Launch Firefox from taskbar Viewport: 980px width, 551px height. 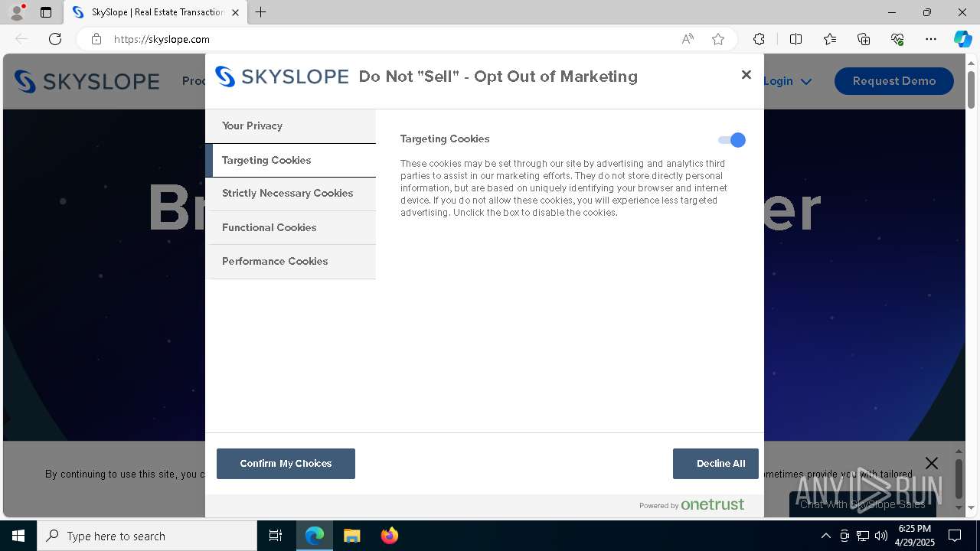pos(389,536)
